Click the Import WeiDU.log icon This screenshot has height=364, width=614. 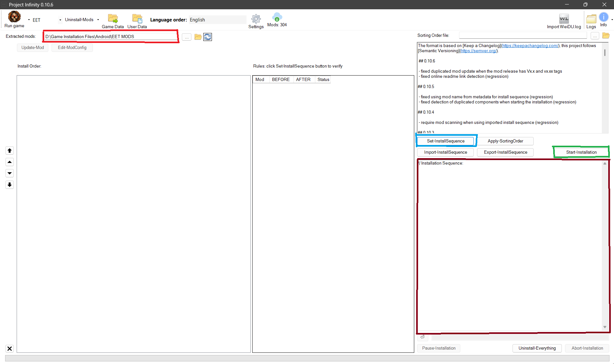564,19
